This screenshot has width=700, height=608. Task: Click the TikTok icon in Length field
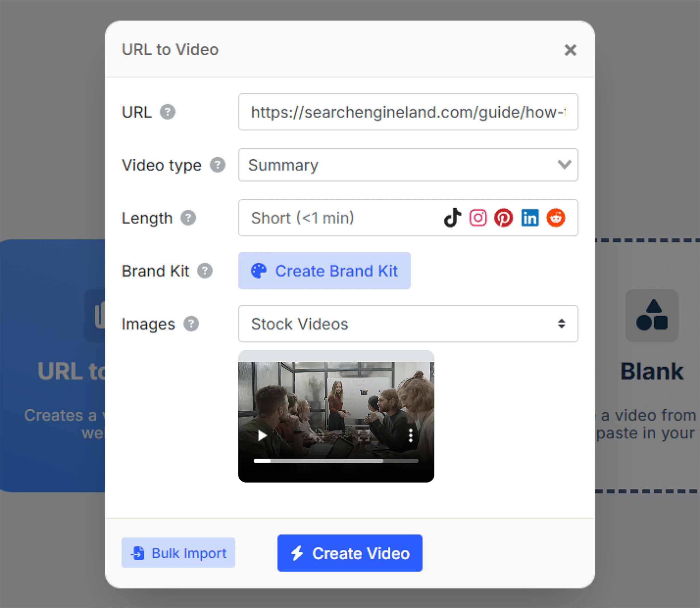pos(453,217)
